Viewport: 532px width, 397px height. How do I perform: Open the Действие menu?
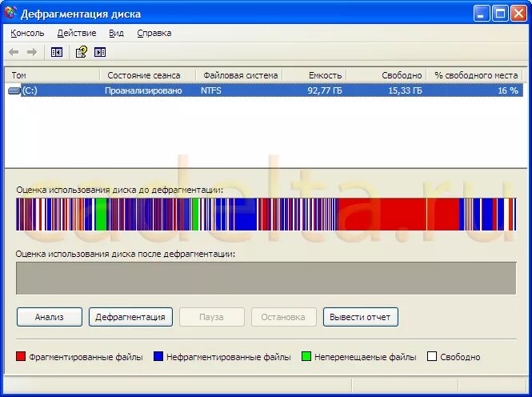77,34
